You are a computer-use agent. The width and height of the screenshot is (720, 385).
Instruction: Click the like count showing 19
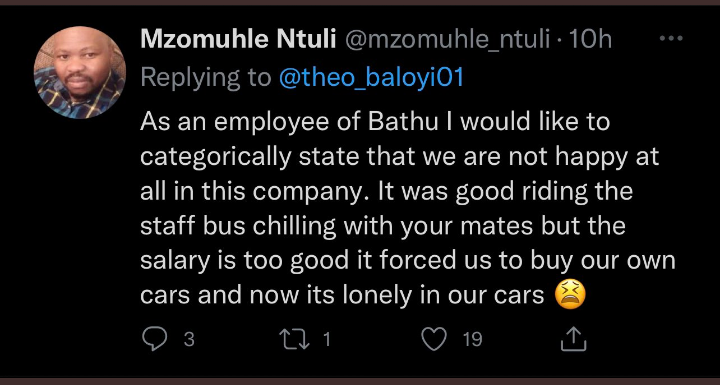tap(472, 340)
